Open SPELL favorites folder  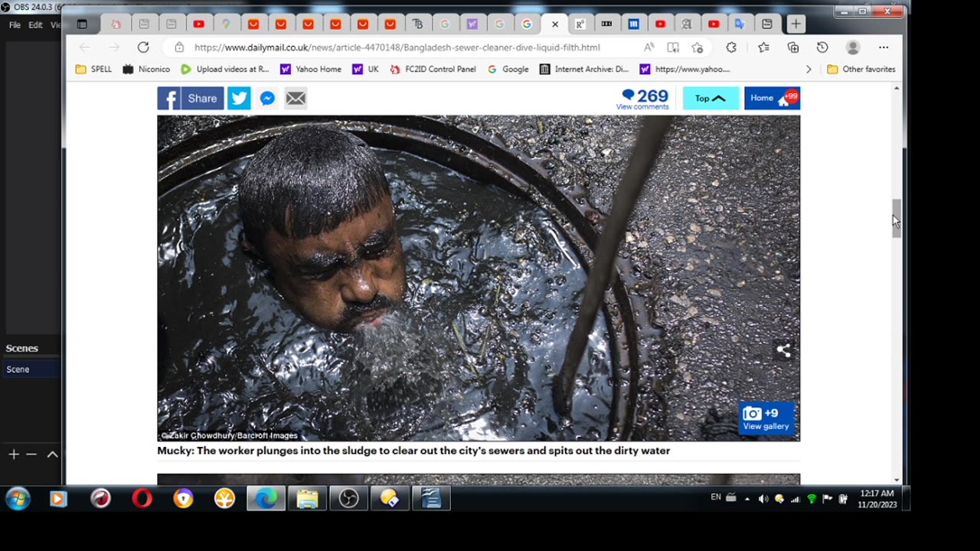93,69
